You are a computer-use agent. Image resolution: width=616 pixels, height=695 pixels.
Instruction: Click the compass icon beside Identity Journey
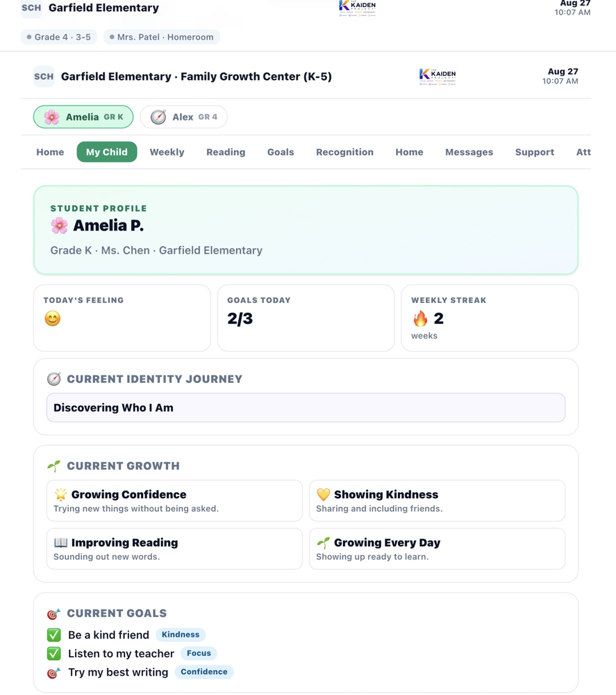(54, 379)
